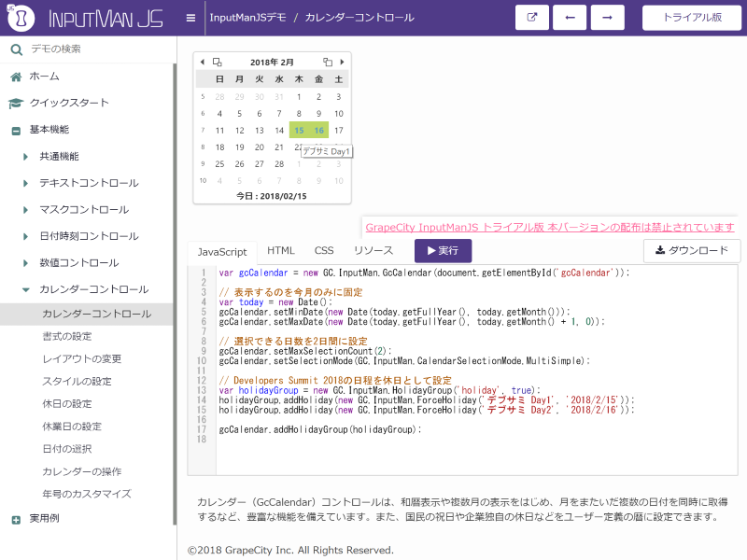Select February 1 in the calendar
The width and height of the screenshot is (747, 560).
click(299, 97)
